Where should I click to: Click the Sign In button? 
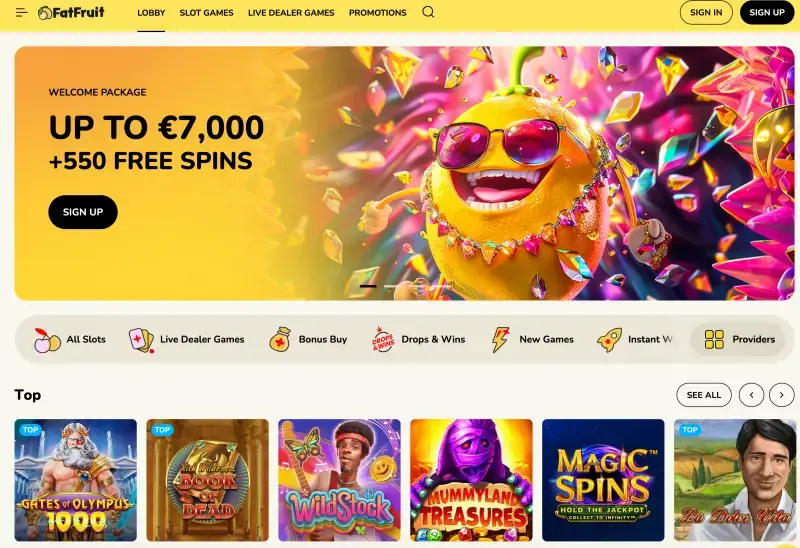pyautogui.click(x=706, y=12)
